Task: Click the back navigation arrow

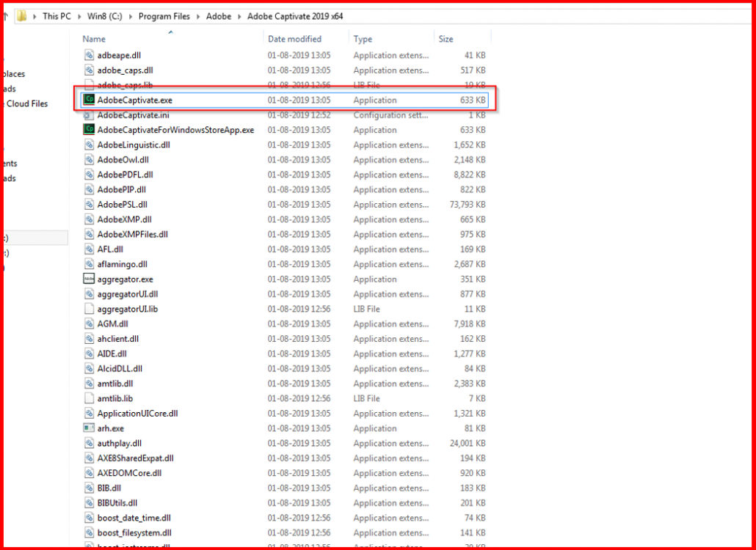Action: click(4, 15)
